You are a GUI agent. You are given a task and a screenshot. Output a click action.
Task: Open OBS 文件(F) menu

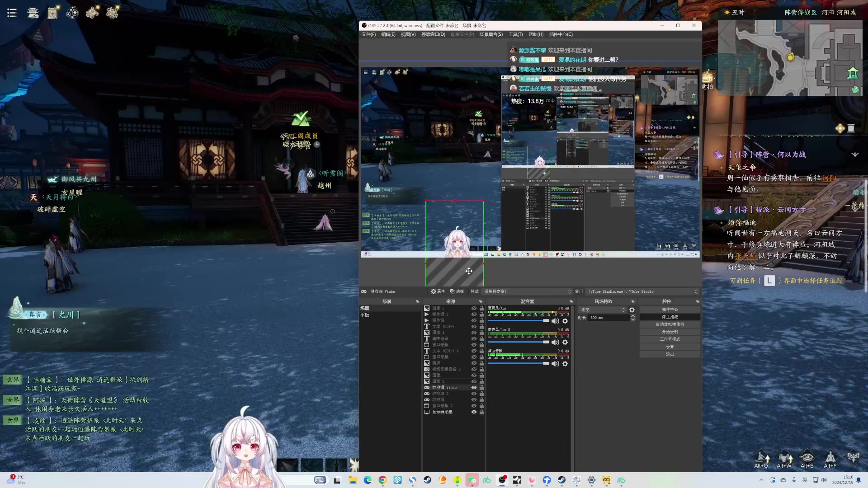tap(368, 34)
